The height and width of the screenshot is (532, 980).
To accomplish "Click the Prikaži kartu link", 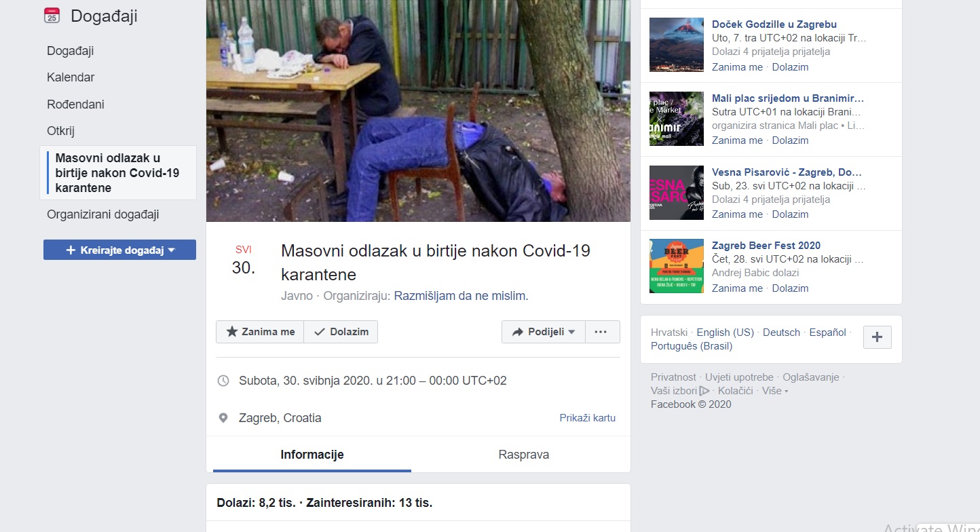I will (x=587, y=418).
